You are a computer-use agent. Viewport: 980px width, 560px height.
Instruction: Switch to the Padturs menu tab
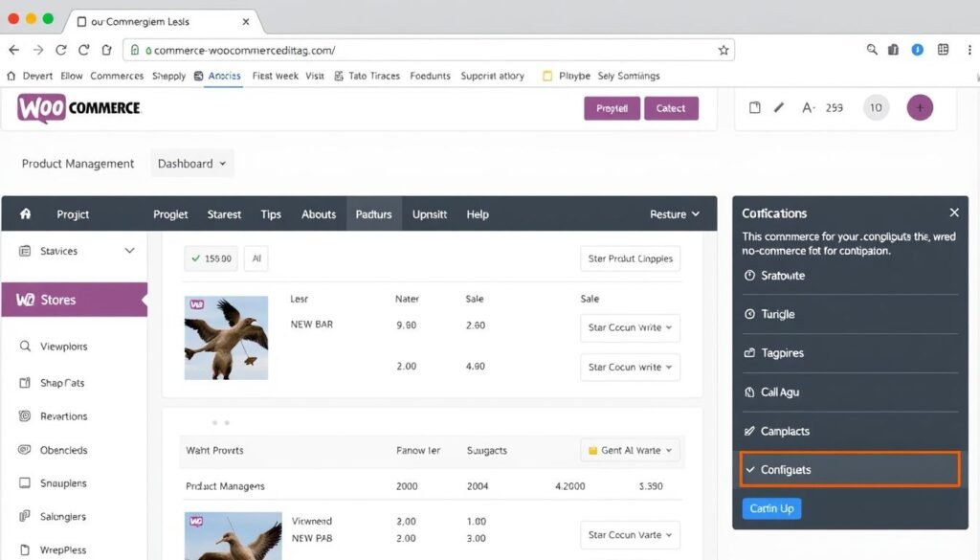pyautogui.click(x=373, y=213)
